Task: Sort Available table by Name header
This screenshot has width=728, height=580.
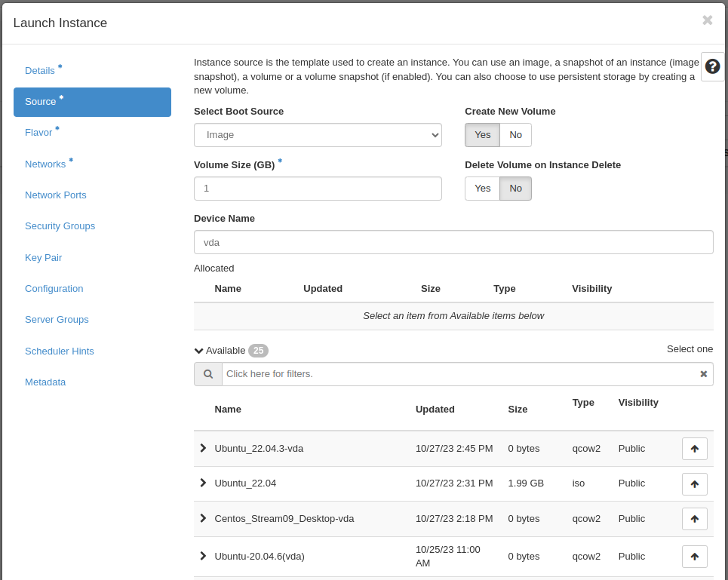Action: click(228, 410)
